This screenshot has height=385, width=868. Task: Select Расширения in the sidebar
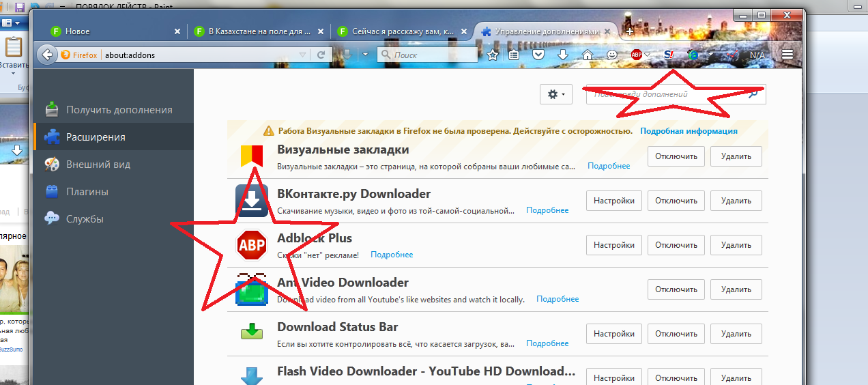(112, 137)
